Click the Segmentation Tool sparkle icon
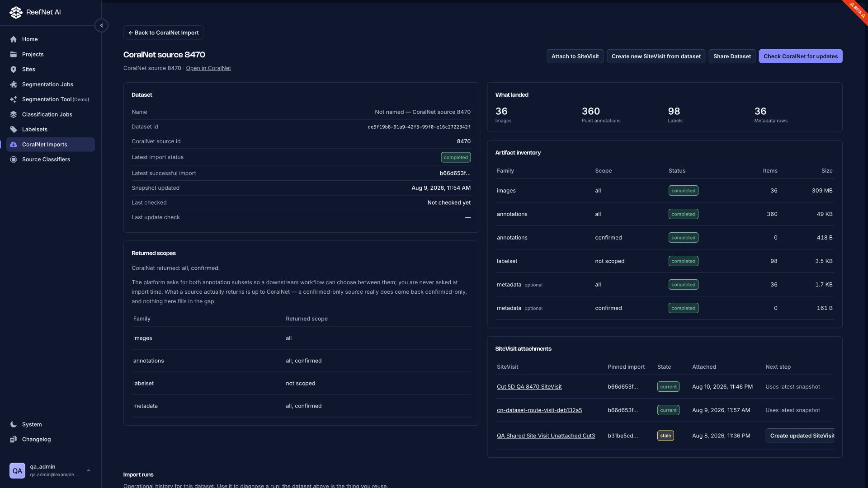 pyautogui.click(x=14, y=99)
